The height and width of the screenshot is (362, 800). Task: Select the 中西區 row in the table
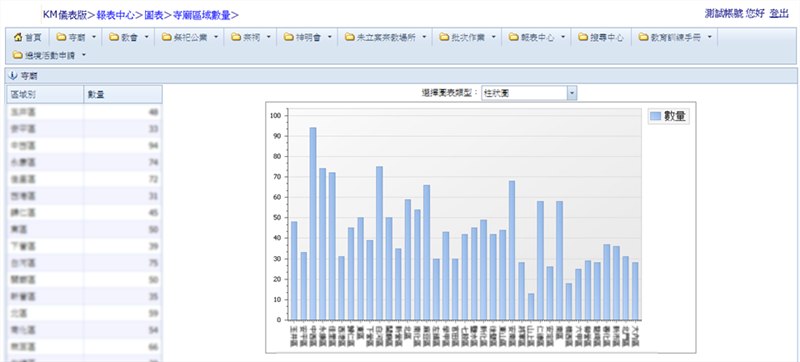click(84, 146)
